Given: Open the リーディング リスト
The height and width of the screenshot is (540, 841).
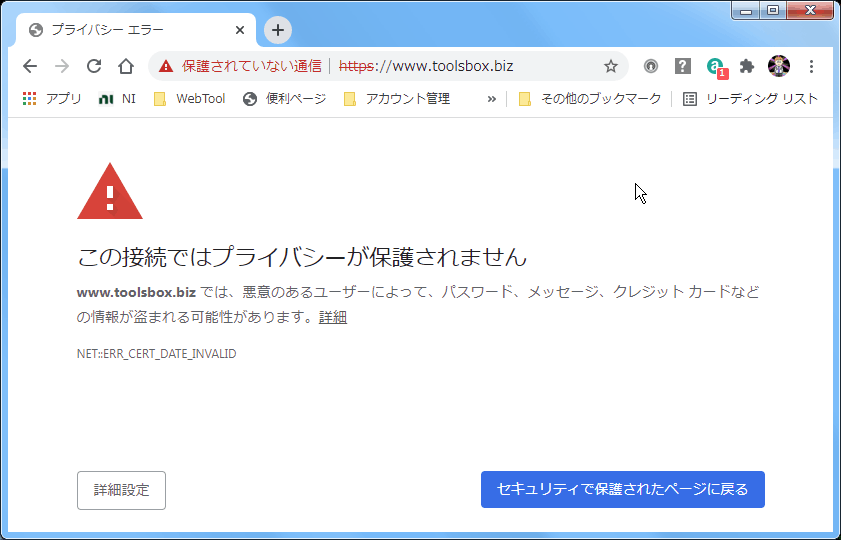Looking at the screenshot, I should pos(750,99).
